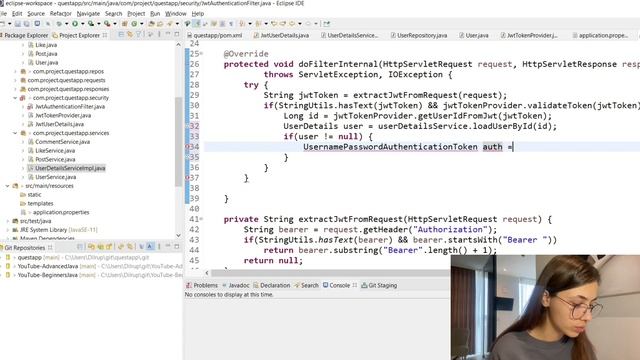
Task: Open a Terminal from the toolbar
Action: (x=37, y=24)
